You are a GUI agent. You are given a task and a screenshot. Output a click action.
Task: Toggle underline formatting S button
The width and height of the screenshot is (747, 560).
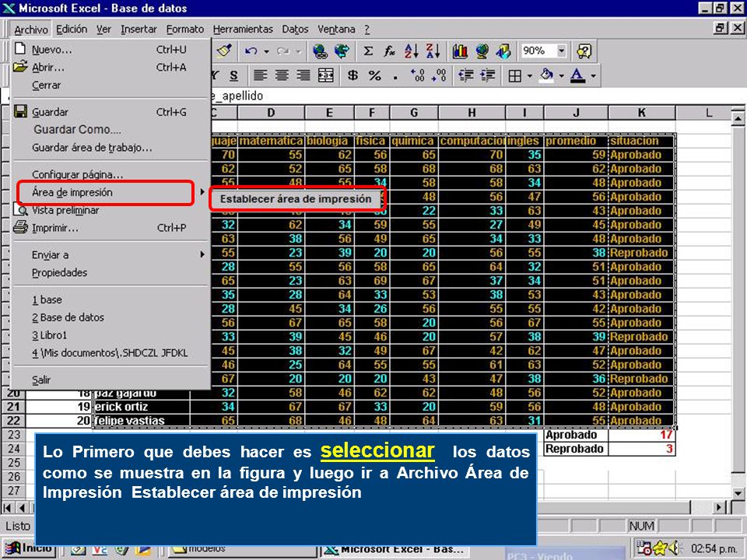coord(233,75)
